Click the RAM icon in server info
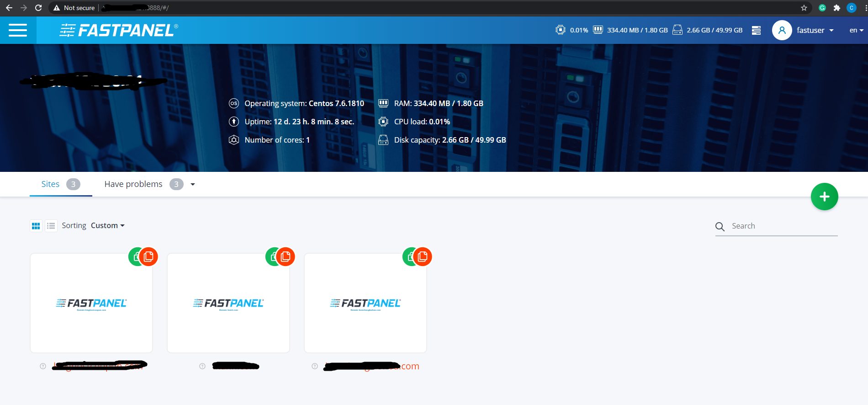 pyautogui.click(x=383, y=103)
